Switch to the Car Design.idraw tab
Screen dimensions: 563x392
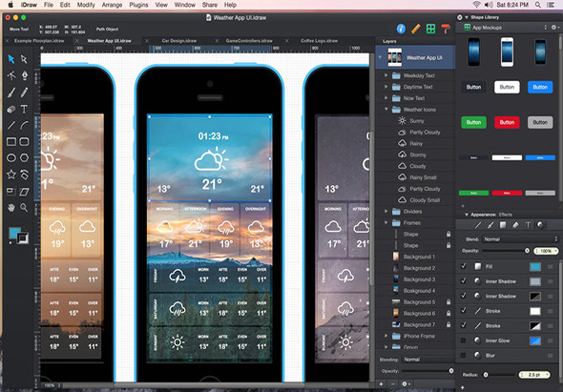pos(179,41)
